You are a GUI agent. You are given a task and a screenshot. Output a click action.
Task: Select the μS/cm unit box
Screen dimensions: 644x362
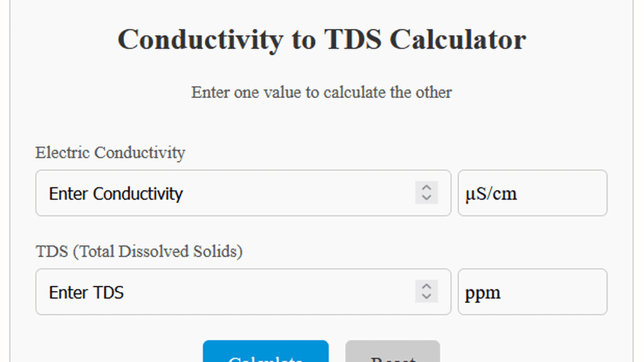532,193
